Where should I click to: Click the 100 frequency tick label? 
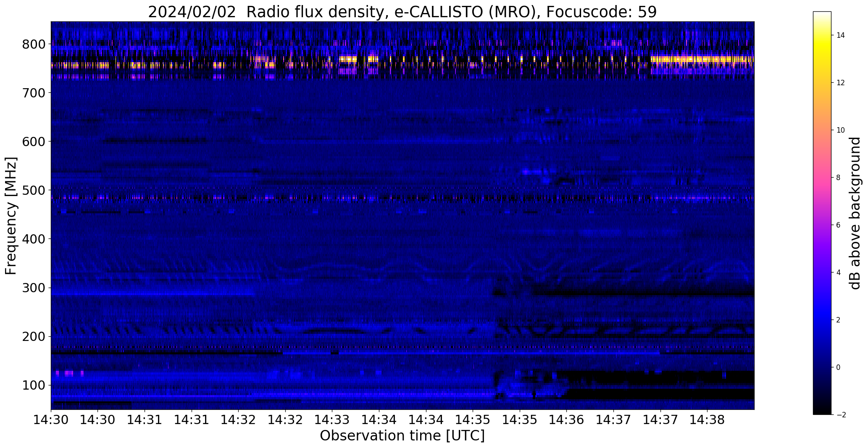pos(34,385)
